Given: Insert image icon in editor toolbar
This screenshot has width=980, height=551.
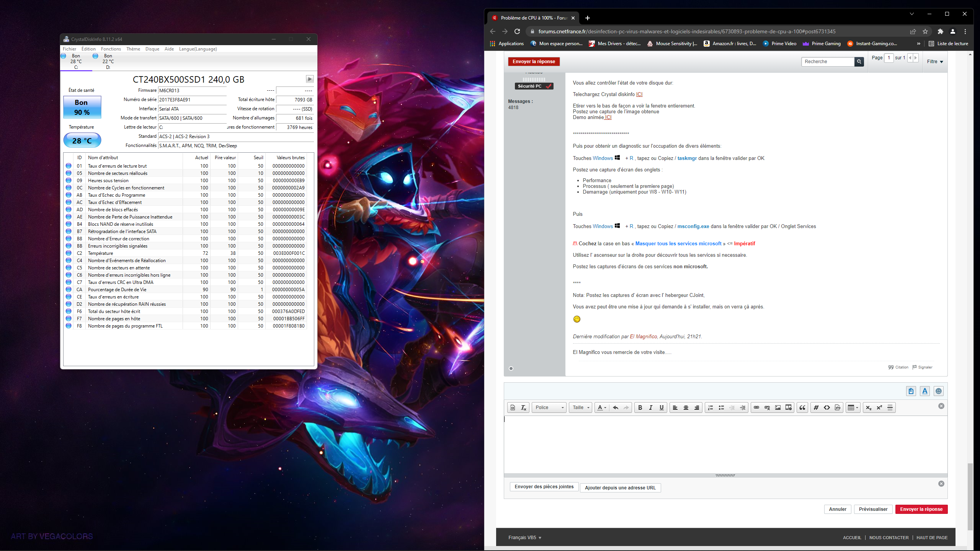Looking at the screenshot, I should (x=778, y=408).
